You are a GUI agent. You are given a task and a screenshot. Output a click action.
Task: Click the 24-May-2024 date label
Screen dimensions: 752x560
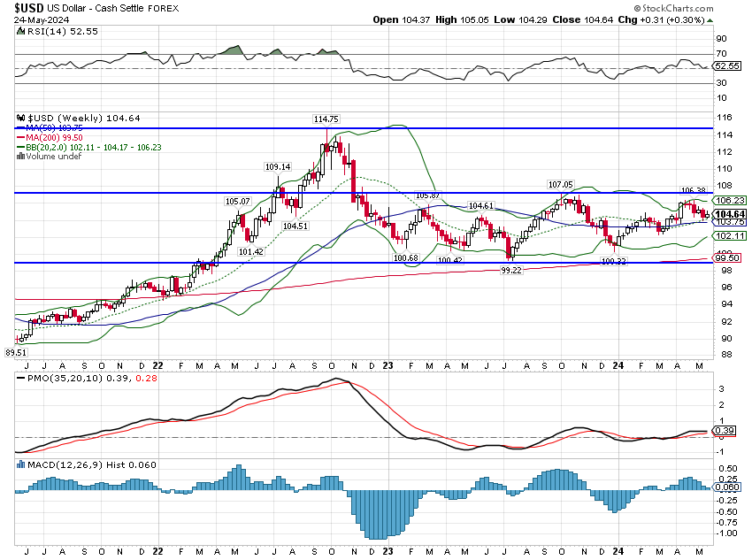pyautogui.click(x=33, y=19)
